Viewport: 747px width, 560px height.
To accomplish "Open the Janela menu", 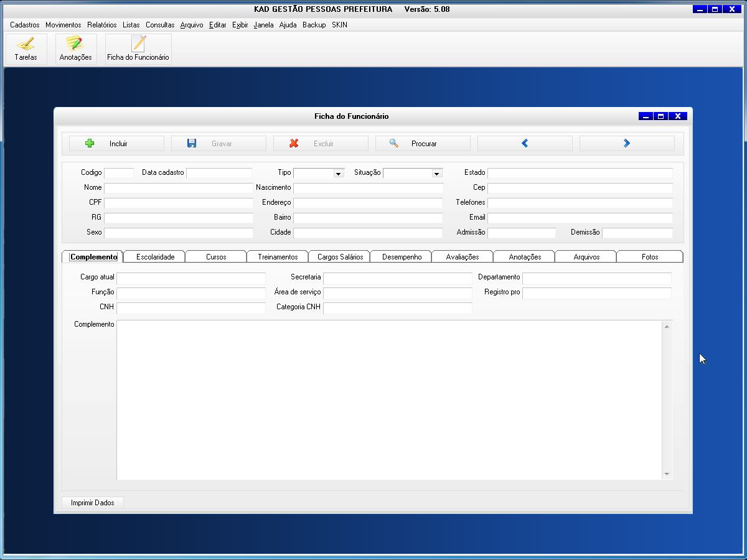I will (264, 25).
